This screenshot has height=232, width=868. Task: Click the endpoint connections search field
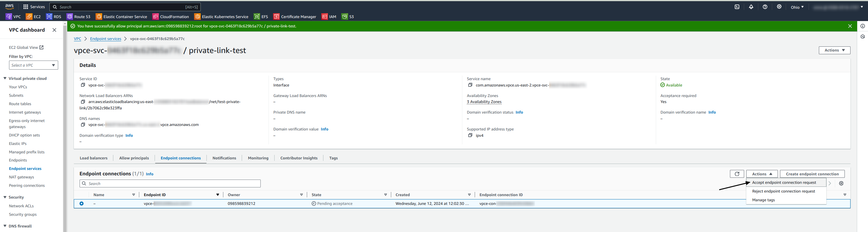[170, 183]
